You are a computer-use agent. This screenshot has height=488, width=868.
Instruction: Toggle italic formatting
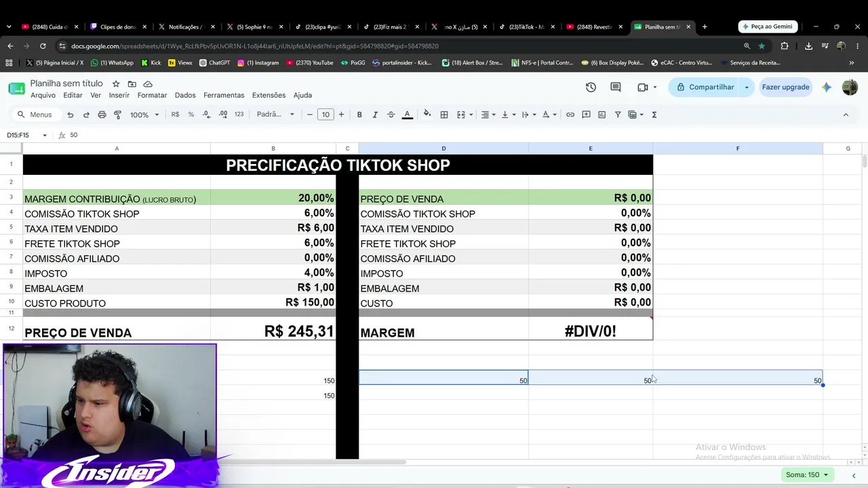tap(375, 115)
